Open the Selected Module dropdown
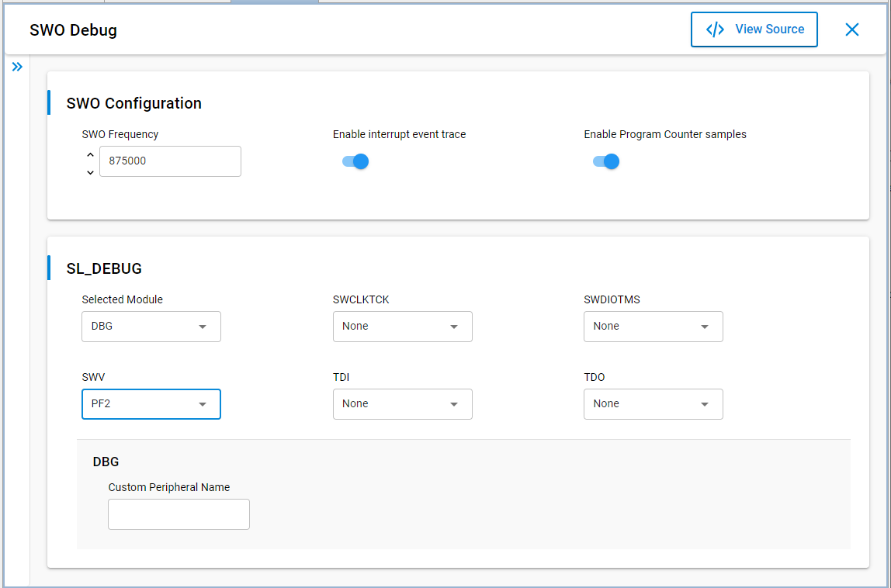This screenshot has height=588, width=891. click(x=151, y=327)
